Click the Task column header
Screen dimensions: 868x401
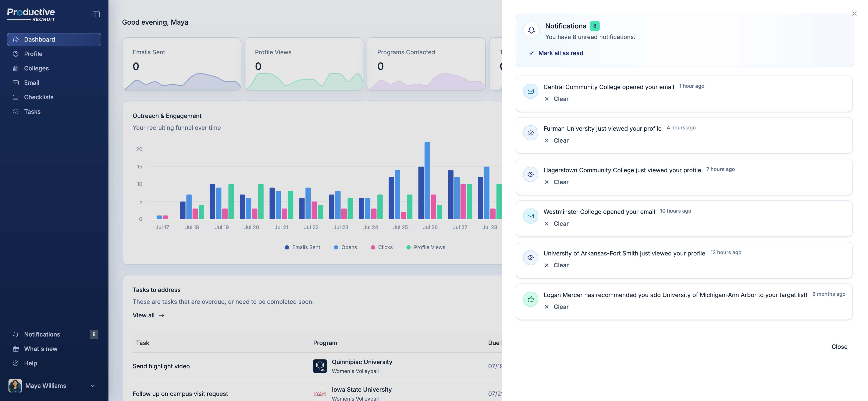coord(143,343)
